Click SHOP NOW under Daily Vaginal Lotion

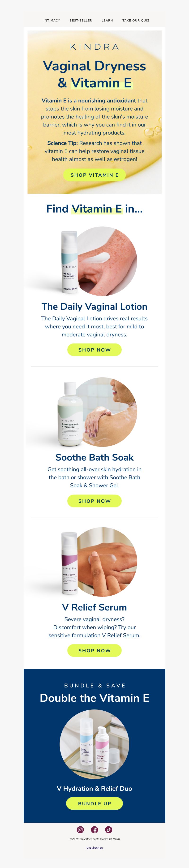click(94, 350)
